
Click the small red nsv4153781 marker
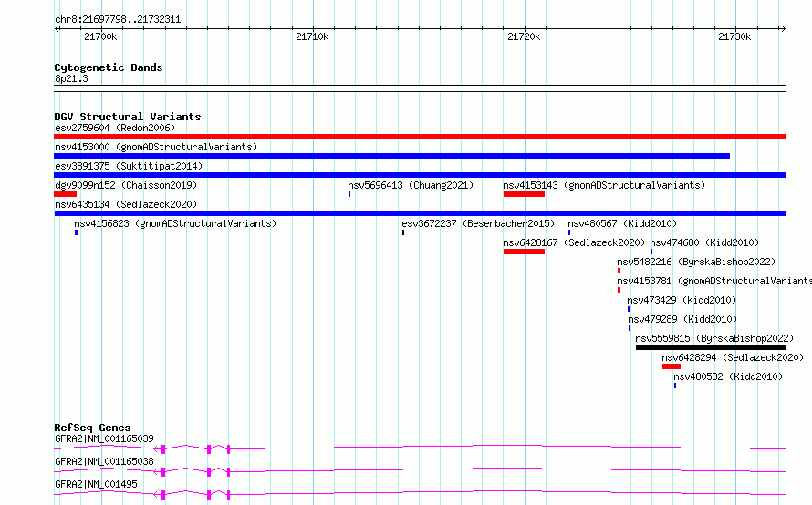[x=619, y=290]
